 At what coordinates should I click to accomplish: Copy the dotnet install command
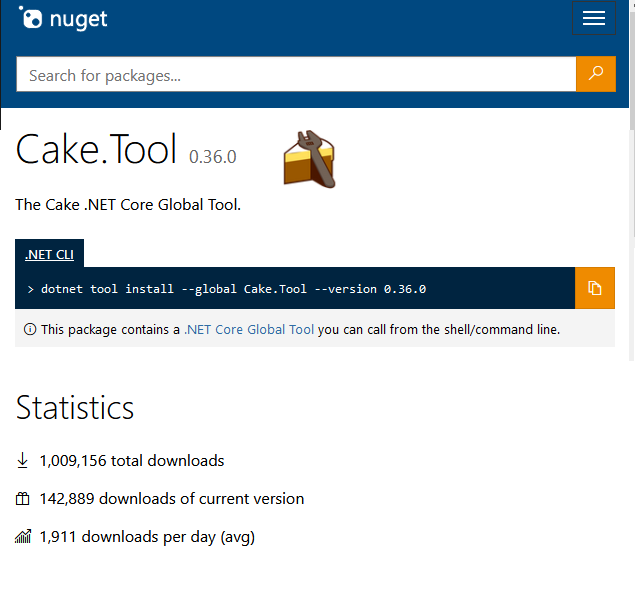595,288
